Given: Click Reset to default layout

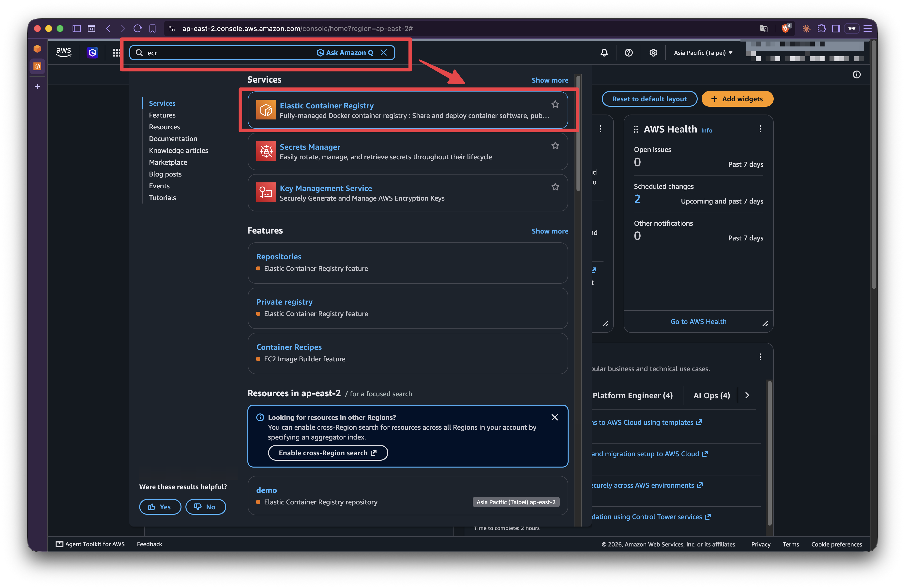Looking at the screenshot, I should pos(649,99).
